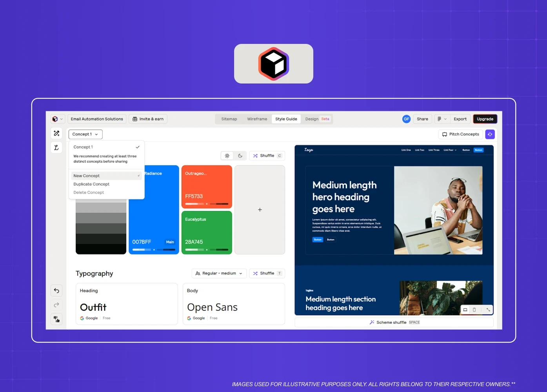Adjust the shade slider on the blue card
Viewport: 547px width, 392px height.
[154, 249]
